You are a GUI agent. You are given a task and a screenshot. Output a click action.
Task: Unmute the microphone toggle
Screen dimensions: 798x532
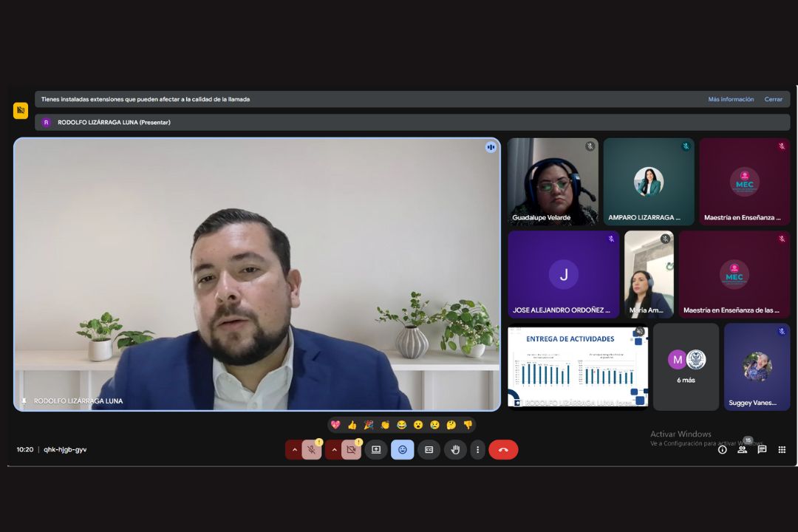coord(312,449)
